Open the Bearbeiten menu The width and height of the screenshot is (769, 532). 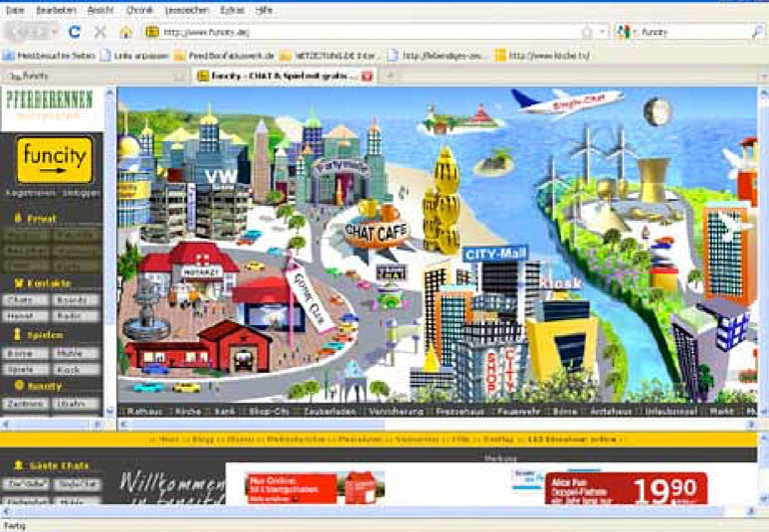[x=56, y=10]
